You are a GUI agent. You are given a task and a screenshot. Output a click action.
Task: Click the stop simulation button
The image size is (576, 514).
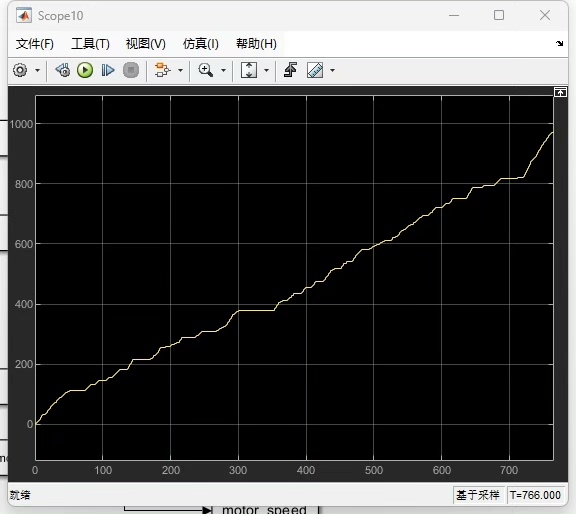pos(131,70)
